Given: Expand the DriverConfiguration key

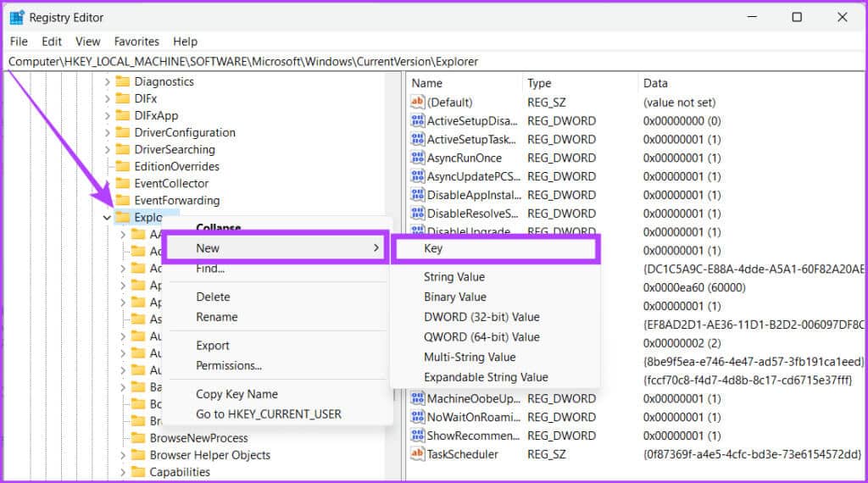Looking at the screenshot, I should point(108,133).
